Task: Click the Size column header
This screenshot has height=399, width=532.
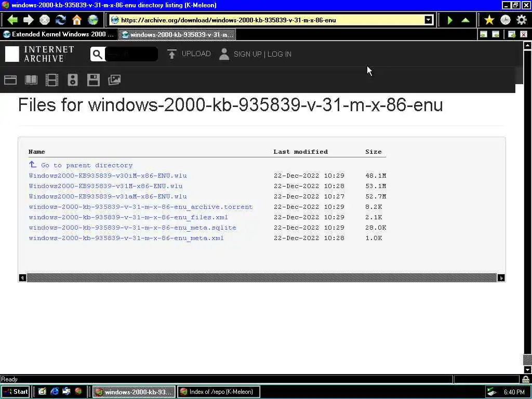Action: 373,152
